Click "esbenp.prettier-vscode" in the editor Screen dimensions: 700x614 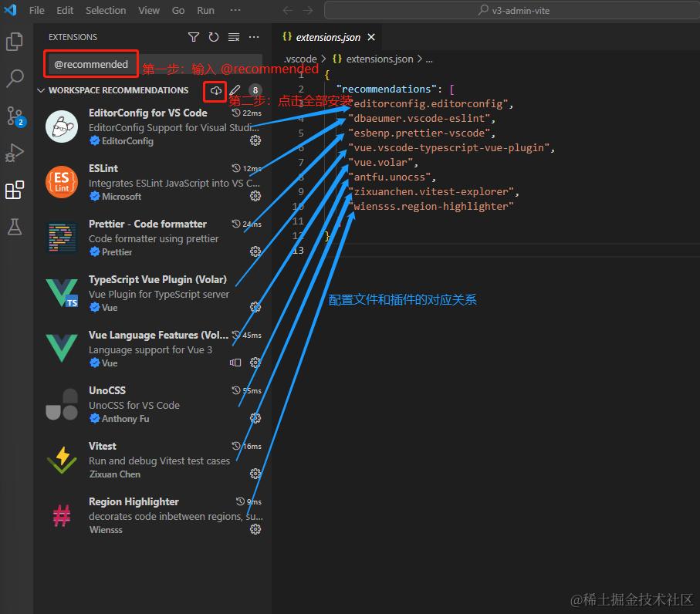[419, 133]
